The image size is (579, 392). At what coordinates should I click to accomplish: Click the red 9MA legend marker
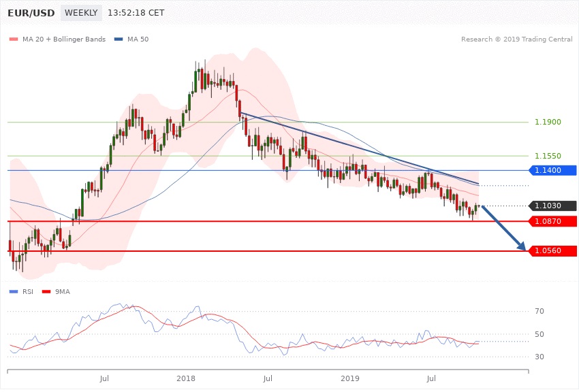pos(46,292)
